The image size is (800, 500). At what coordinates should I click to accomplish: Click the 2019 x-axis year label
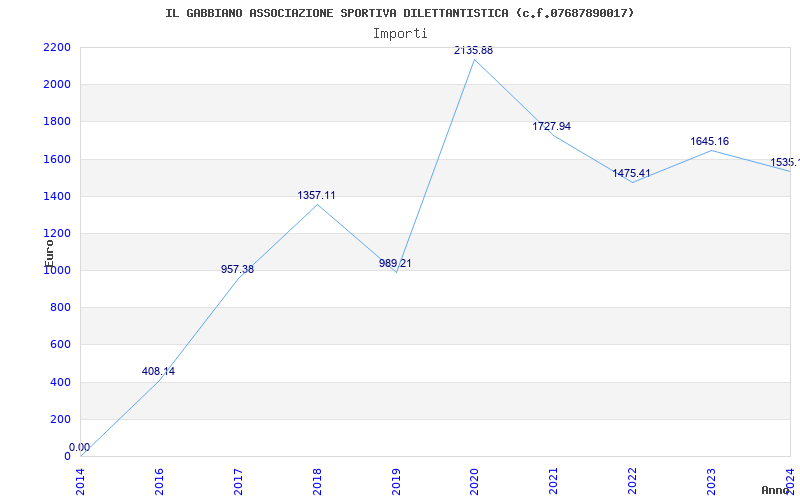coord(396,481)
